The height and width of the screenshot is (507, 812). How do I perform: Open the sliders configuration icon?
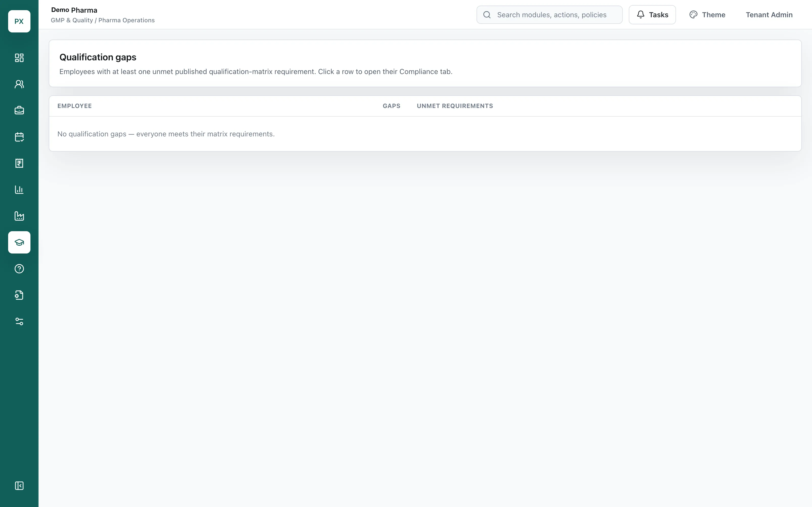19,321
